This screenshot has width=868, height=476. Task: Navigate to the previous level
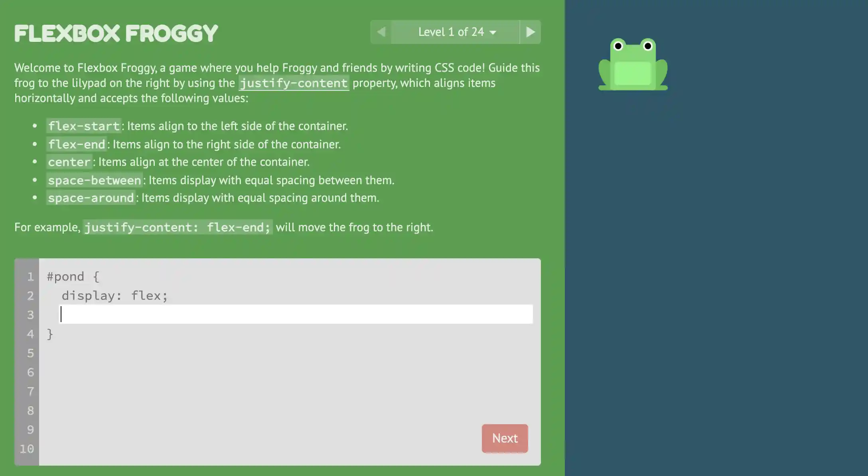[x=381, y=31]
